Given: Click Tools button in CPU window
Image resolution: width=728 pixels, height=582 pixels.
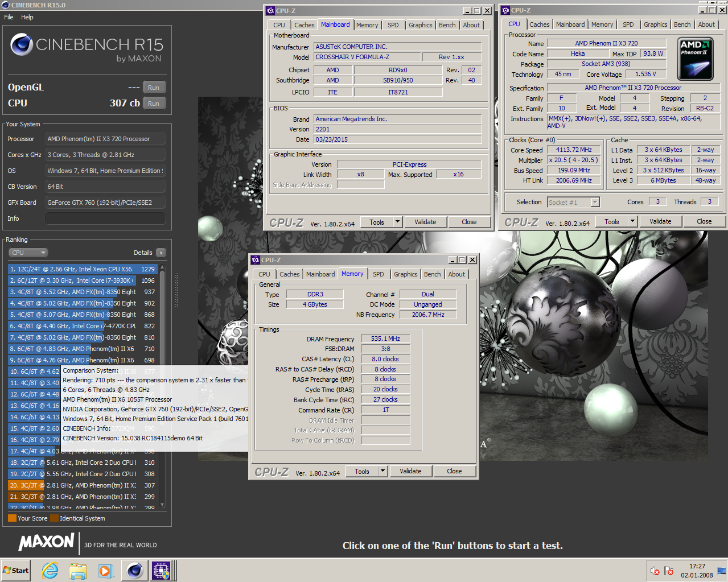Looking at the screenshot, I should coord(612,221).
